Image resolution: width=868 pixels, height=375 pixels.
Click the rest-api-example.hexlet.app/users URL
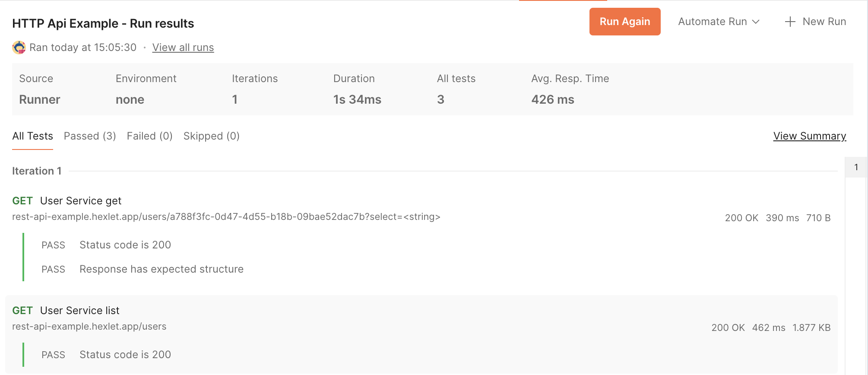coord(89,327)
